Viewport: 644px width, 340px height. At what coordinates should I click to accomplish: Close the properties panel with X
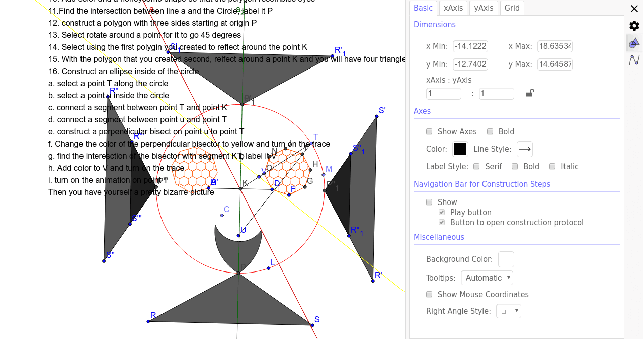(x=634, y=9)
